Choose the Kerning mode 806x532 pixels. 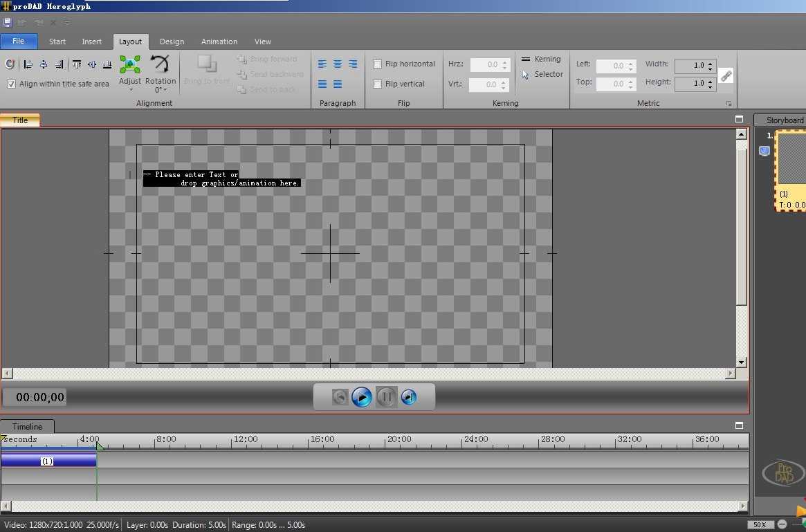541,59
